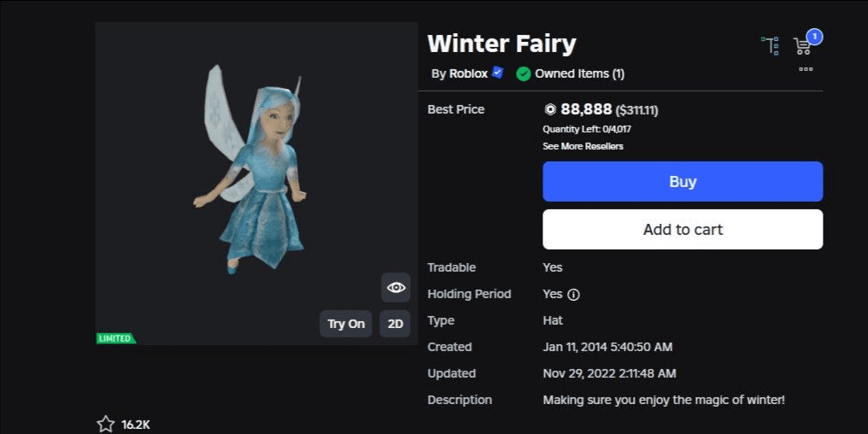
Task: Click the Tradable label
Action: 451,267
